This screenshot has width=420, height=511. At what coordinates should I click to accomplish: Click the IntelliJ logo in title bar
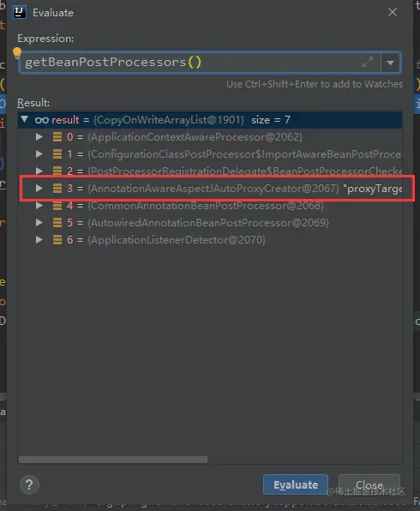[x=20, y=12]
